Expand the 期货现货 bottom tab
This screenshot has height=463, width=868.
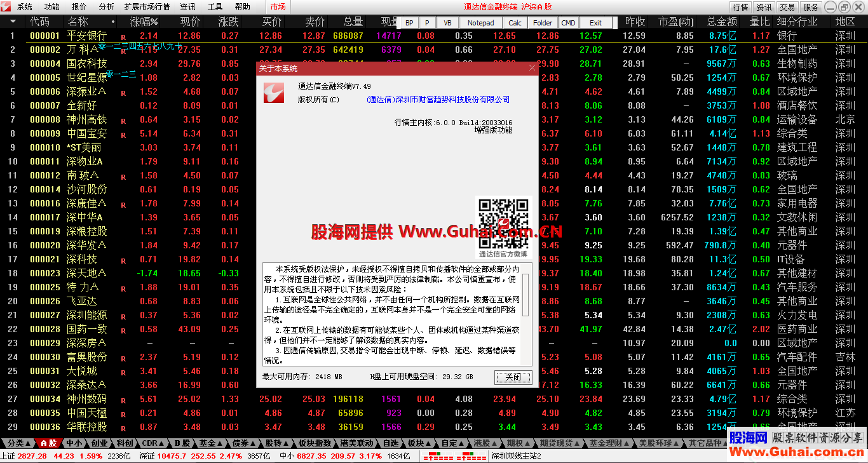click(560, 443)
